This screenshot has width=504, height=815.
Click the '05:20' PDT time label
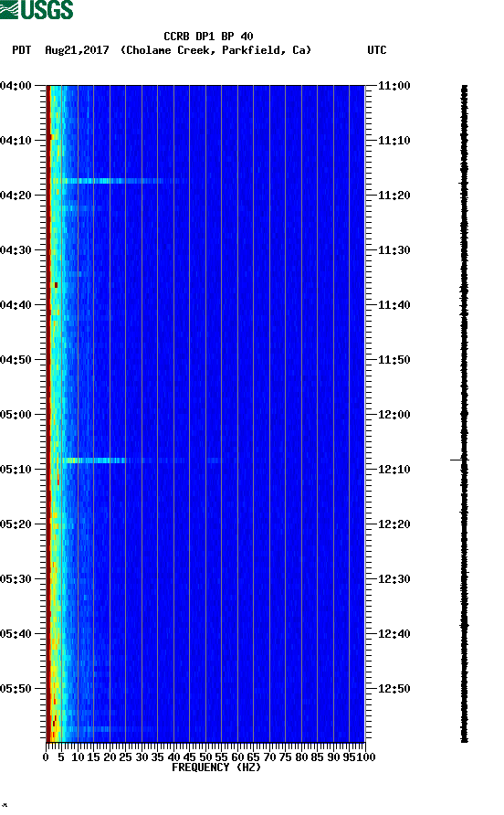(x=16, y=524)
